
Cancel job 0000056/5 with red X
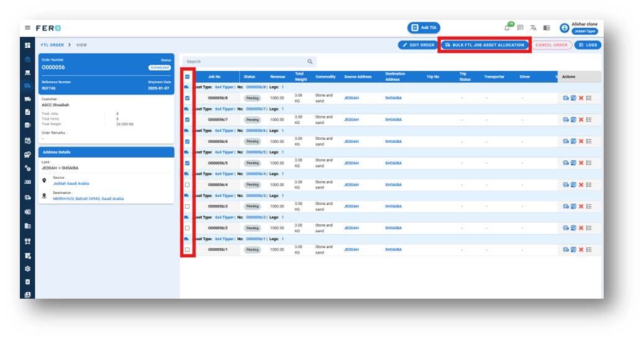coord(581,163)
